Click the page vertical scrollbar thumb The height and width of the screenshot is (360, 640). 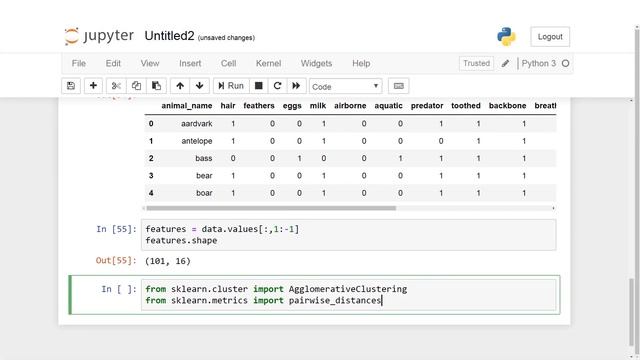pos(631,312)
